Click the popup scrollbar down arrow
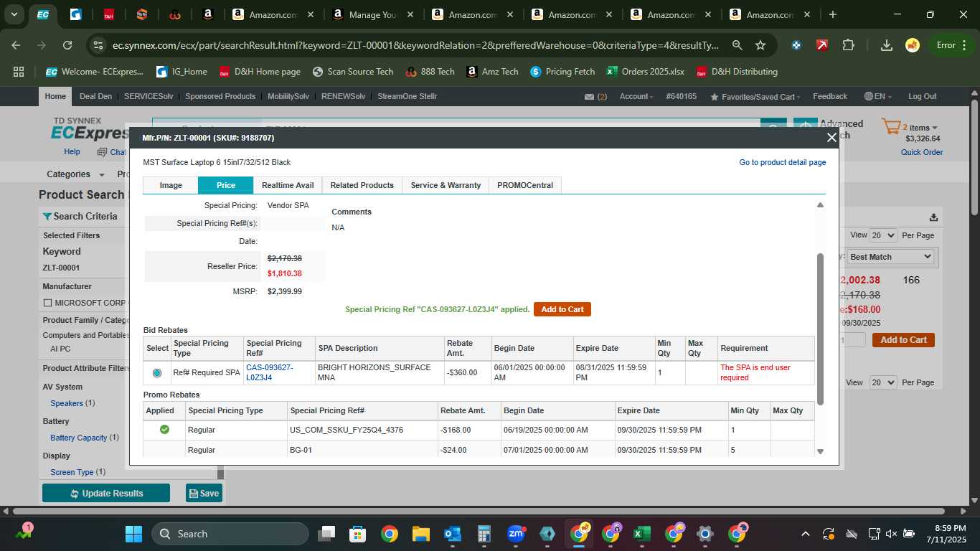The width and height of the screenshot is (980, 551). tap(820, 451)
